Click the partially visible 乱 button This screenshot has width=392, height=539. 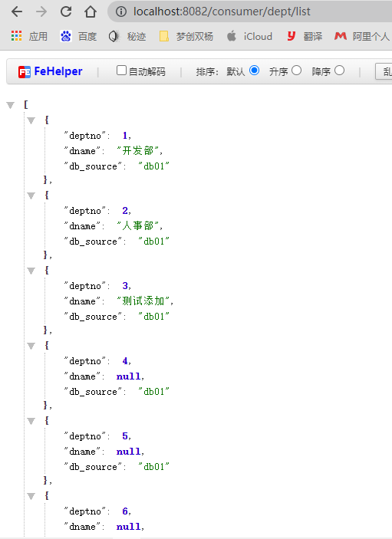(384, 71)
